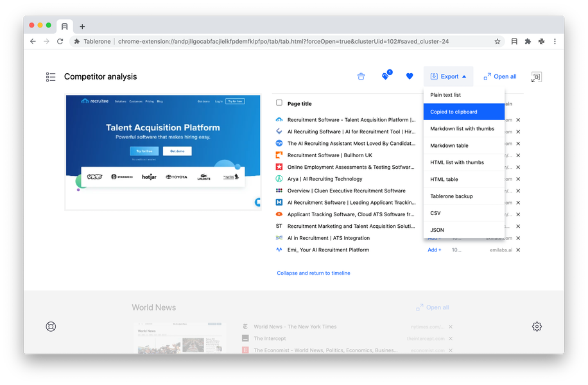The width and height of the screenshot is (588, 385).
Task: Collapse the Export dropdown
Action: click(448, 76)
